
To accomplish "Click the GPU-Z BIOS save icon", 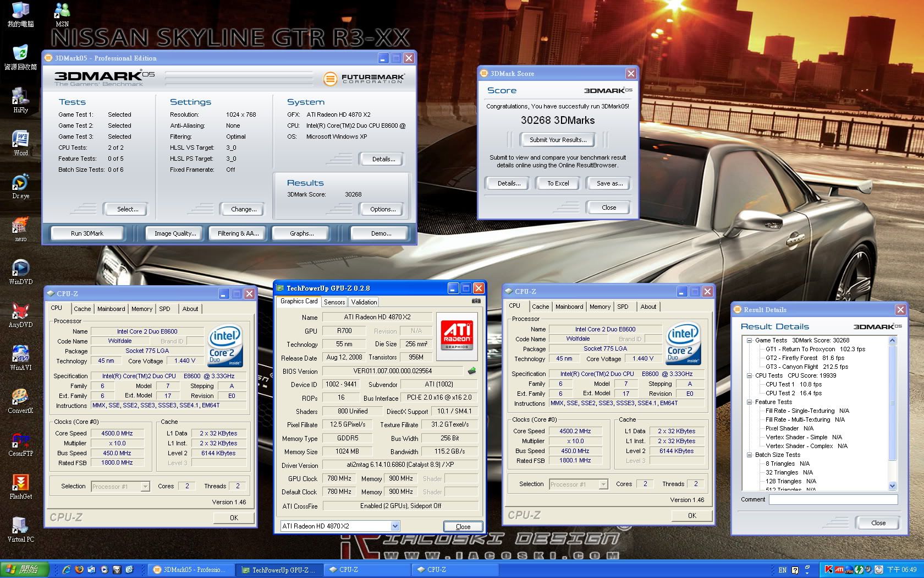I will 472,370.
